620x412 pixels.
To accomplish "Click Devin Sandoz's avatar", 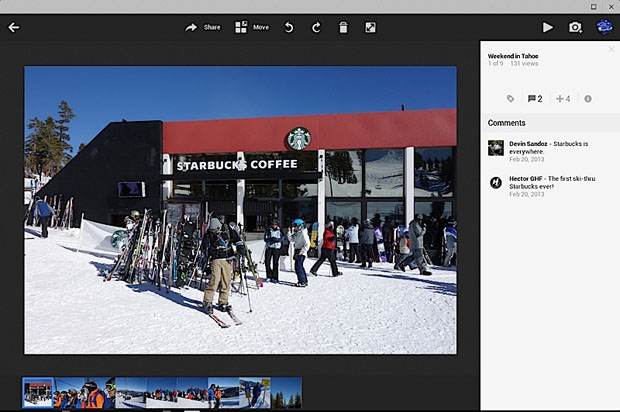I will click(495, 148).
